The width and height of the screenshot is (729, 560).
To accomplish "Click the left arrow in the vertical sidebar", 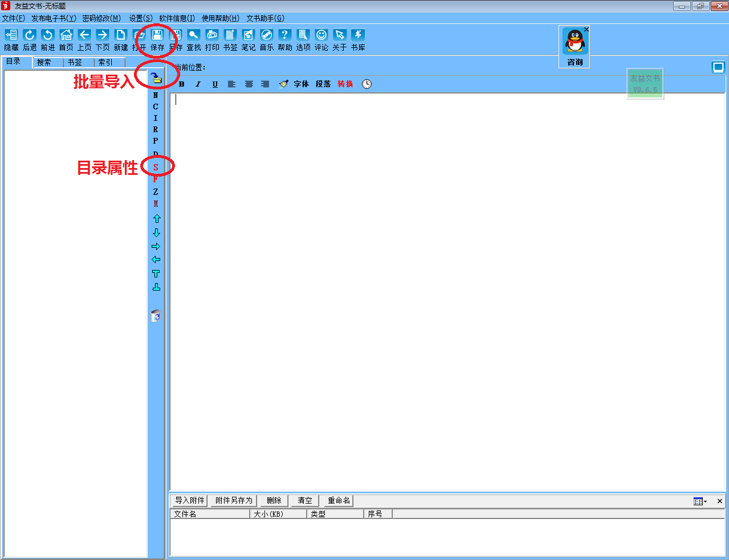I will (x=156, y=260).
